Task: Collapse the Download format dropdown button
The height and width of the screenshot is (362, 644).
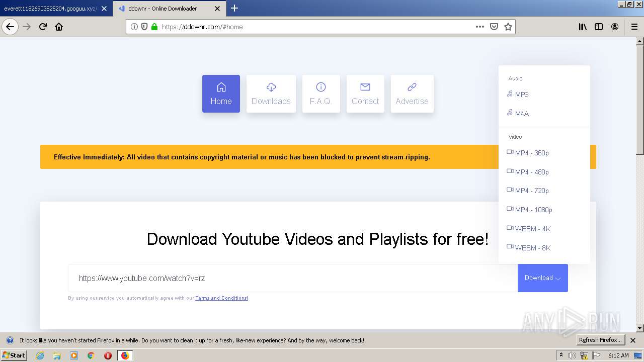Action: 543,278
